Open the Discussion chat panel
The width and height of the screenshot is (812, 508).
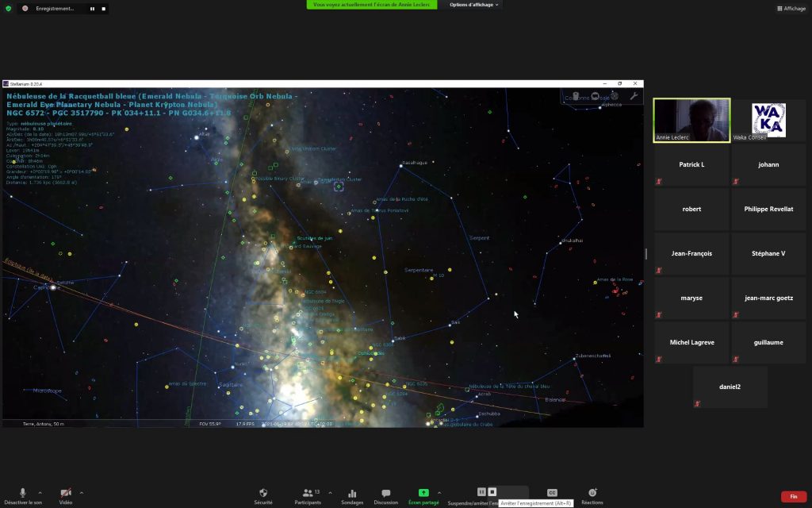pyautogui.click(x=386, y=495)
